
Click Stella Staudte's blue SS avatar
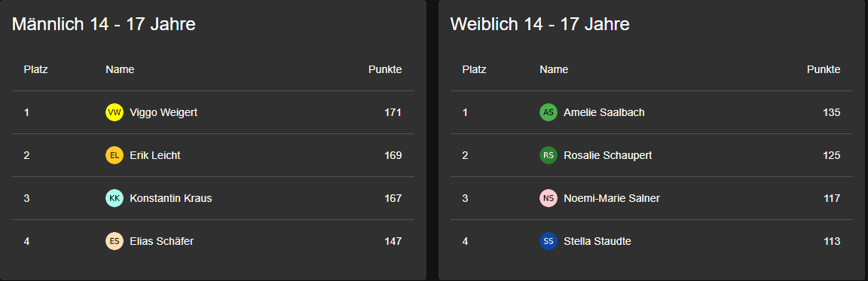(x=549, y=241)
